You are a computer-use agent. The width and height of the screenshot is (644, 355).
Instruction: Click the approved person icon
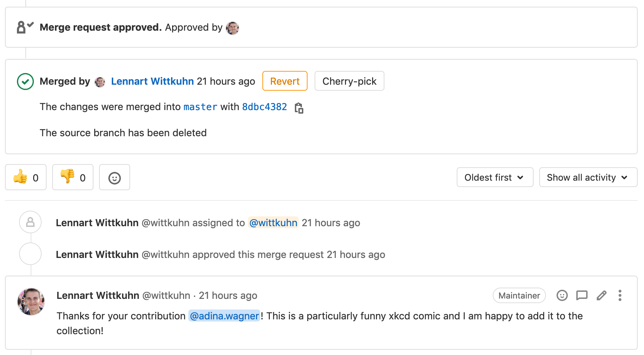pyautogui.click(x=25, y=27)
